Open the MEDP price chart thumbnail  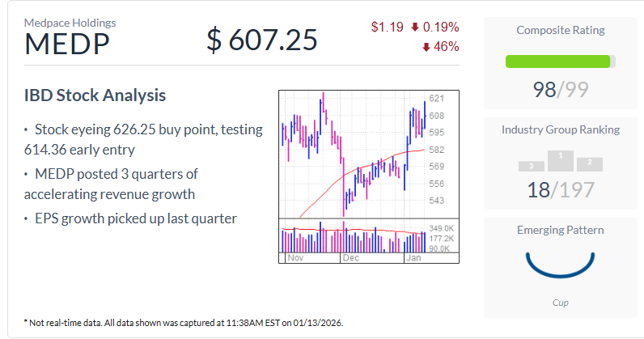[369, 176]
